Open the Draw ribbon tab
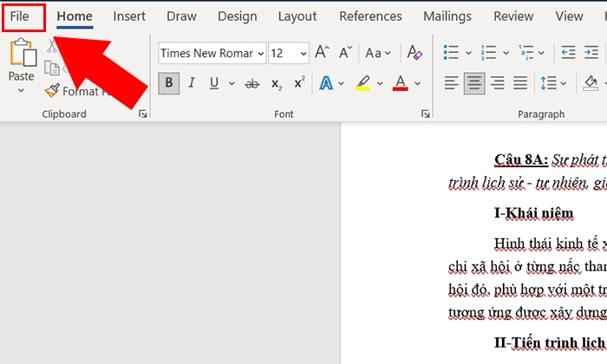Screen dimensions: 607x364 [181, 16]
